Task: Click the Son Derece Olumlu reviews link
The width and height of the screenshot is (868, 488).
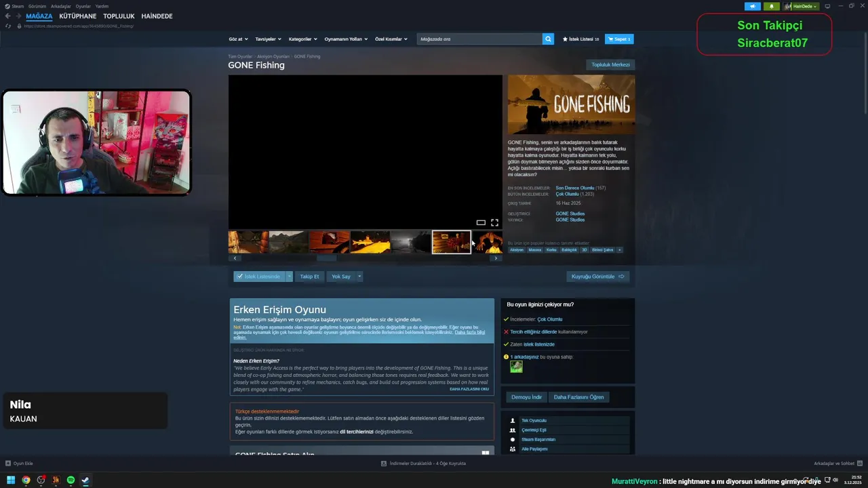Action: click(x=574, y=188)
